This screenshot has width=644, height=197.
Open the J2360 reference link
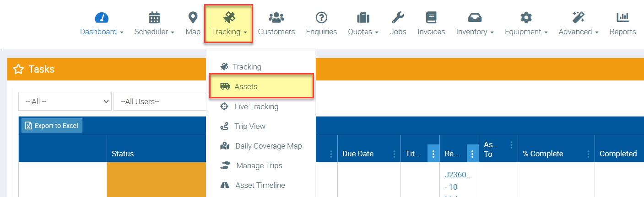click(x=457, y=174)
